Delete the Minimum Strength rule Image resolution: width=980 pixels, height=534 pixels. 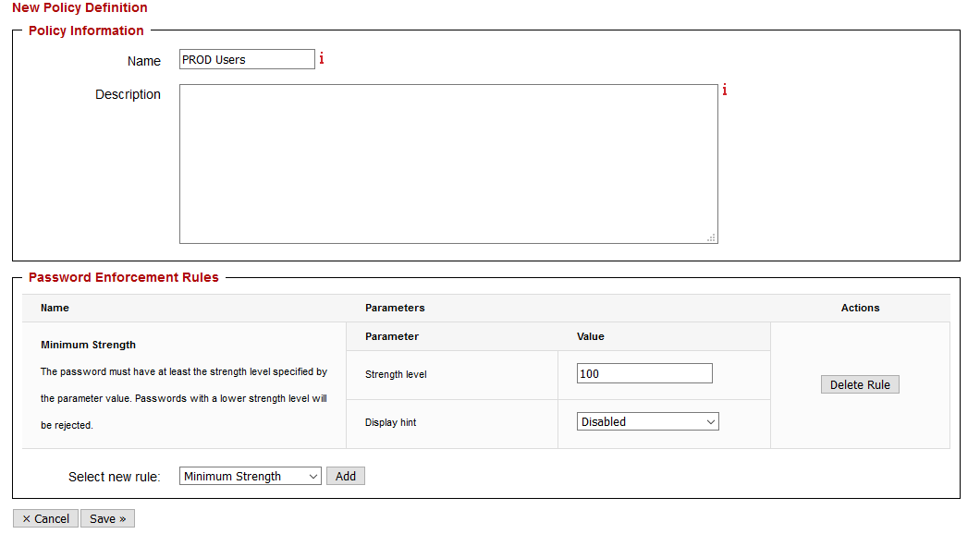(x=859, y=385)
